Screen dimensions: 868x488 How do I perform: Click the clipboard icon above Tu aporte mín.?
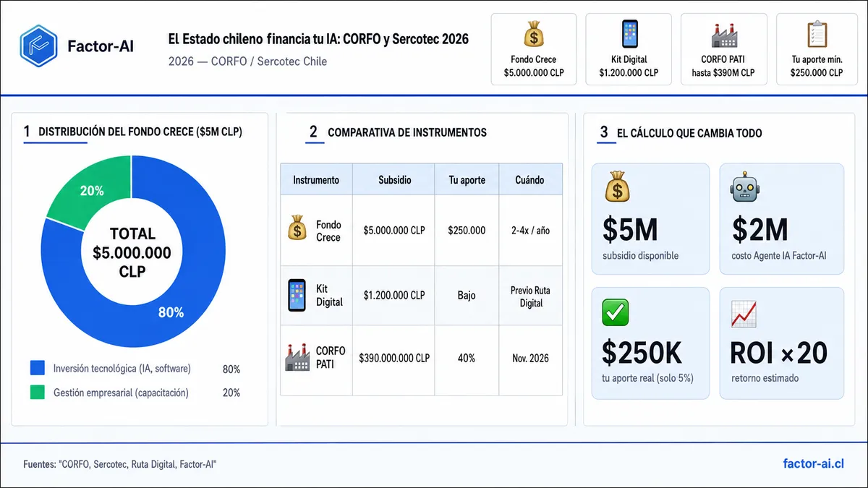(817, 34)
